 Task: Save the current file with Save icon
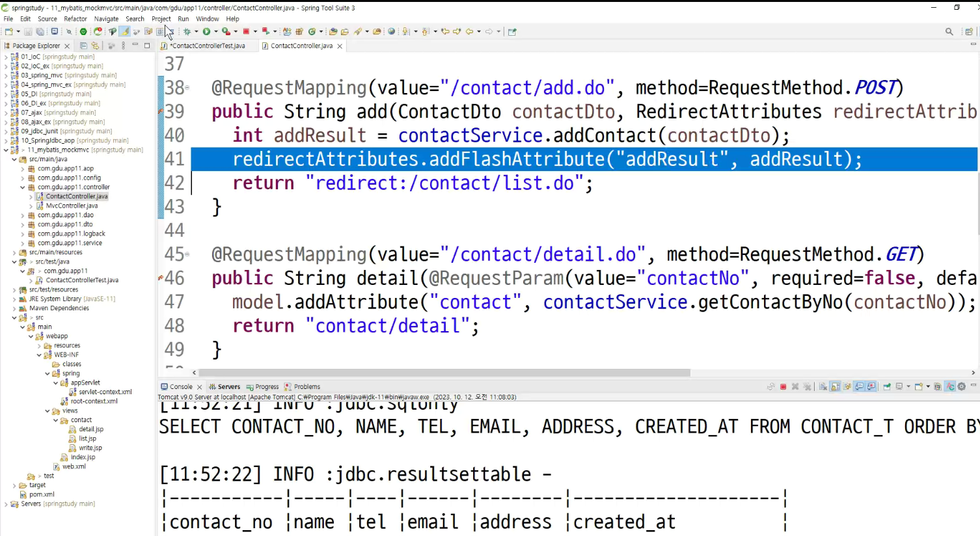coord(27,31)
